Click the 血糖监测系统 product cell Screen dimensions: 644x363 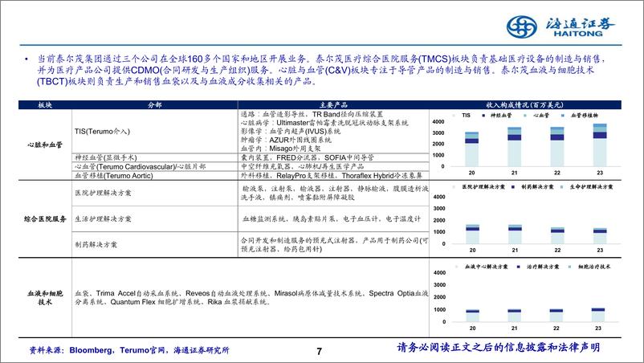(332, 219)
